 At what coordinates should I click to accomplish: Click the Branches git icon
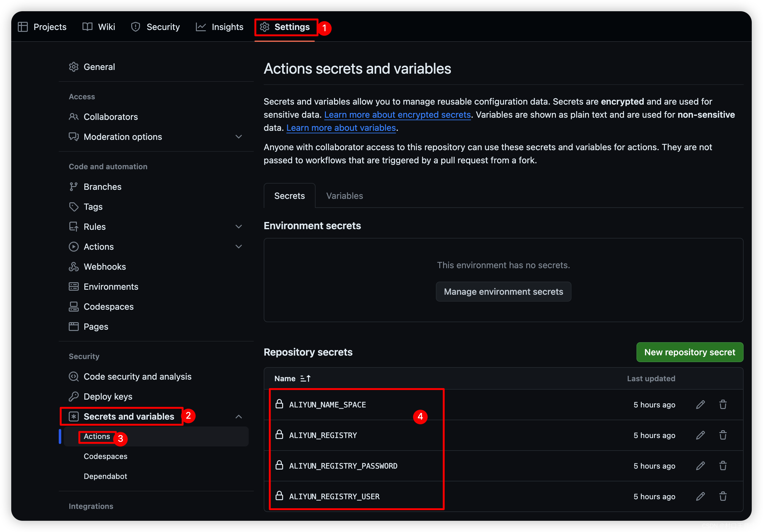[x=73, y=187]
